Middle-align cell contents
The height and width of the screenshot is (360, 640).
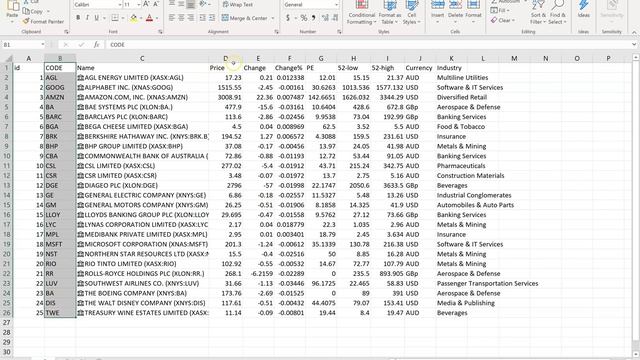coord(181,4)
